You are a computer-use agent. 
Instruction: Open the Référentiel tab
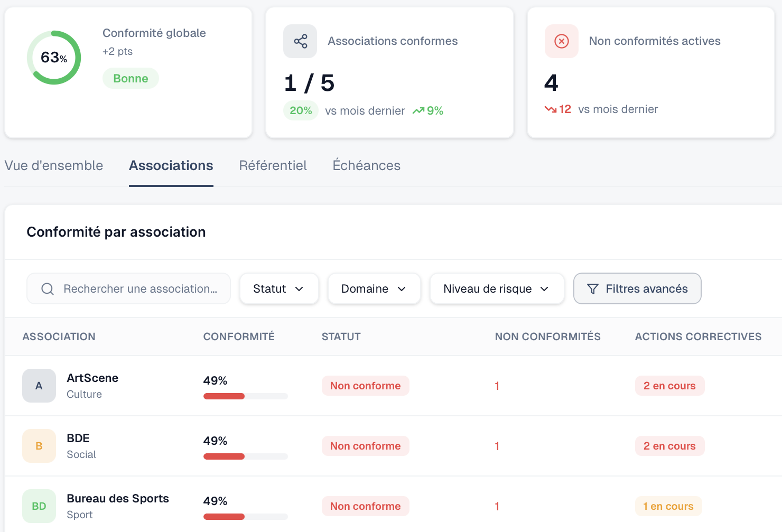pyautogui.click(x=273, y=165)
